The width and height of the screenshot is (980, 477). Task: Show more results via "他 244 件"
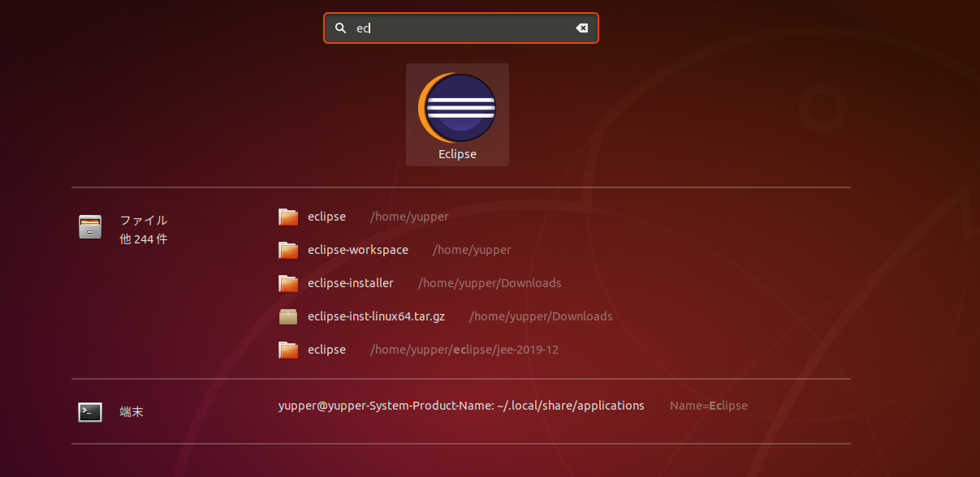pyautogui.click(x=144, y=239)
